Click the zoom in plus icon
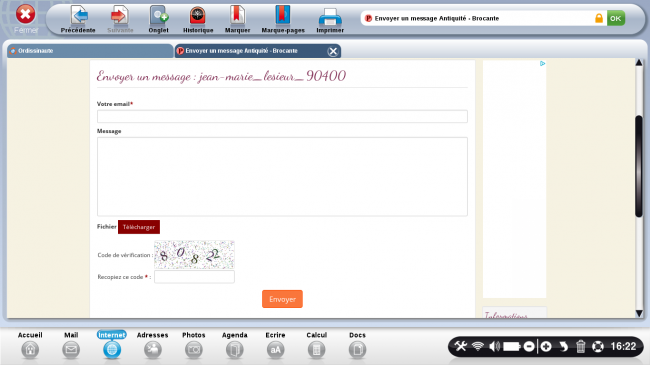Viewport: 650px width, 365px height. (x=546, y=346)
